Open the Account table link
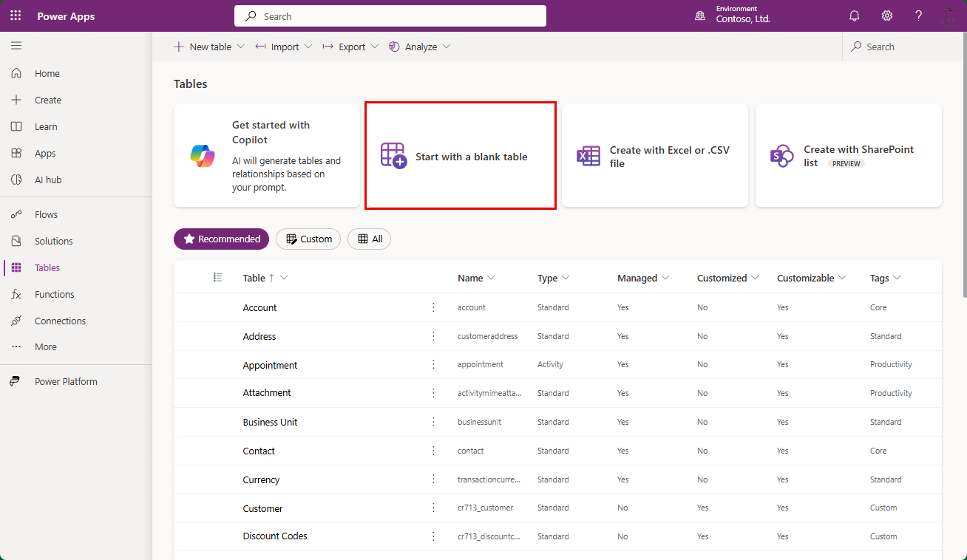The width and height of the screenshot is (967, 560). coord(259,307)
